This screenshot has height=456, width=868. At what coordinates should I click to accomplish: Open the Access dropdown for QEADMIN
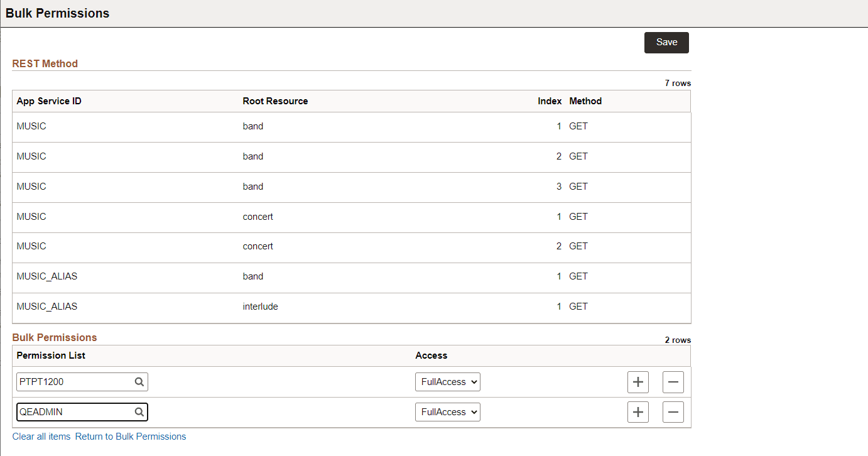tap(447, 411)
